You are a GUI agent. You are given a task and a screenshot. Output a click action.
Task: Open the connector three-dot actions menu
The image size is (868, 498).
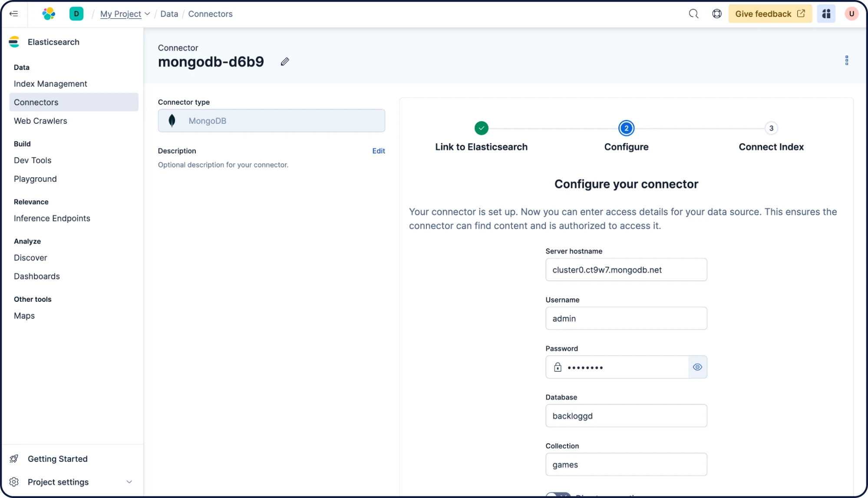846,60
